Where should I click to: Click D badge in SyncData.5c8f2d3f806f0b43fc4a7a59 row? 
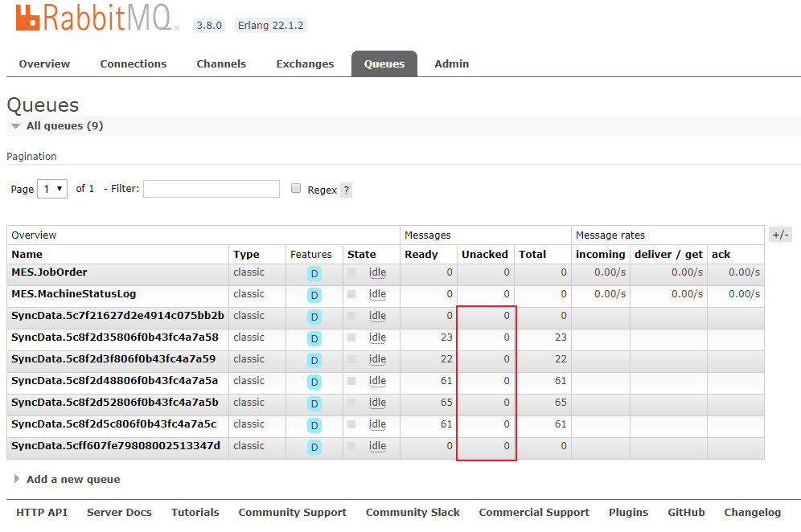tap(314, 361)
